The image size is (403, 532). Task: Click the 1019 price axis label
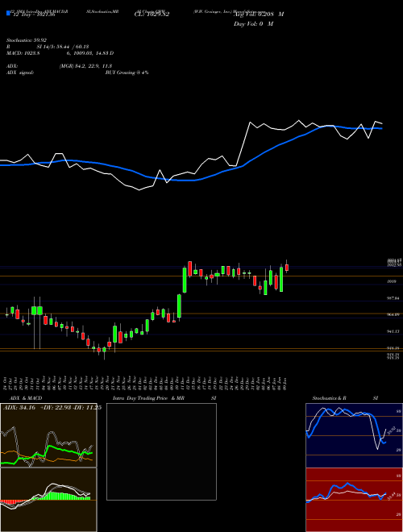click(x=393, y=281)
